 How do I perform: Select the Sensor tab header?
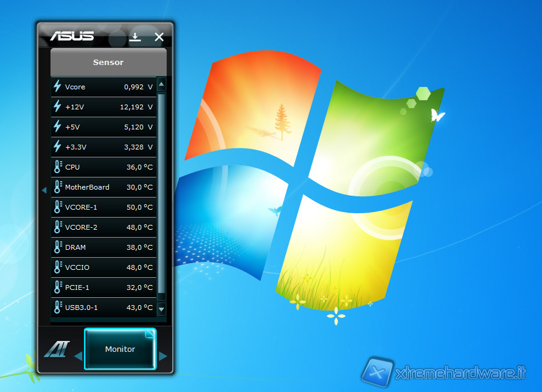[x=108, y=62]
